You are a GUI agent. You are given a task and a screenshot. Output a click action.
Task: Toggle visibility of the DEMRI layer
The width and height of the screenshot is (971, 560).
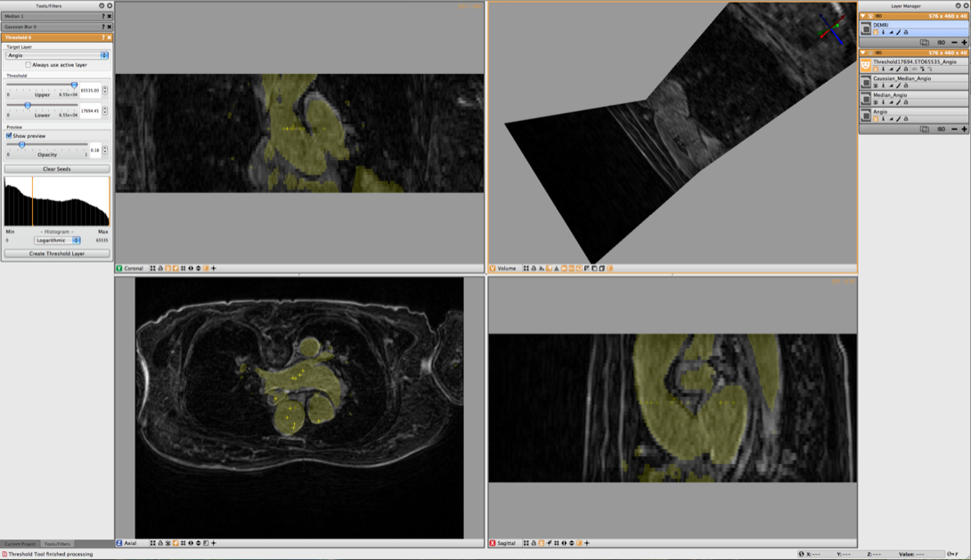(876, 32)
